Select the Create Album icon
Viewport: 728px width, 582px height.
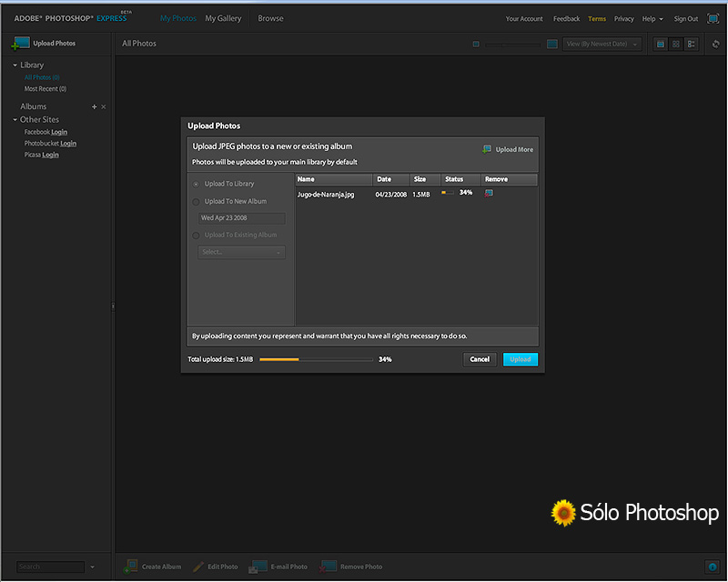[x=132, y=566]
